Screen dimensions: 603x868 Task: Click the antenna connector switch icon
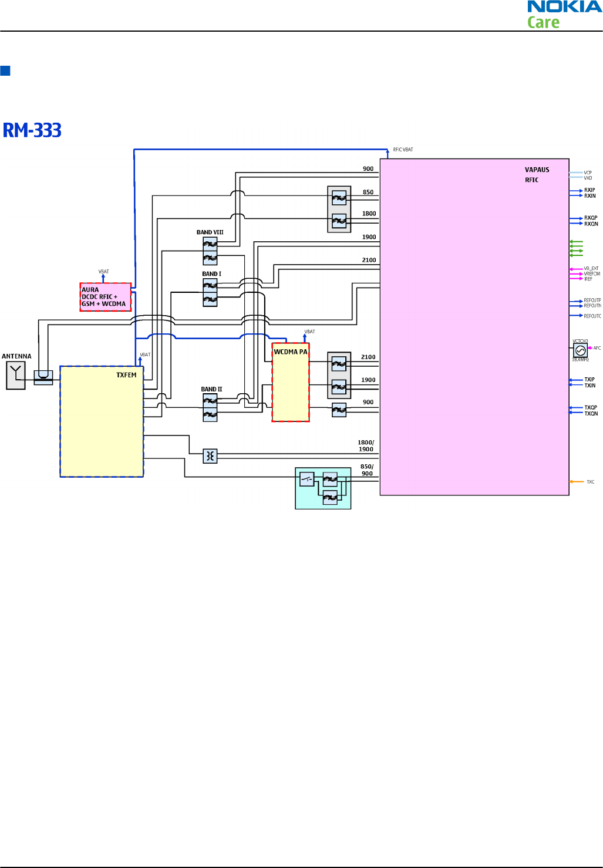tap(43, 377)
